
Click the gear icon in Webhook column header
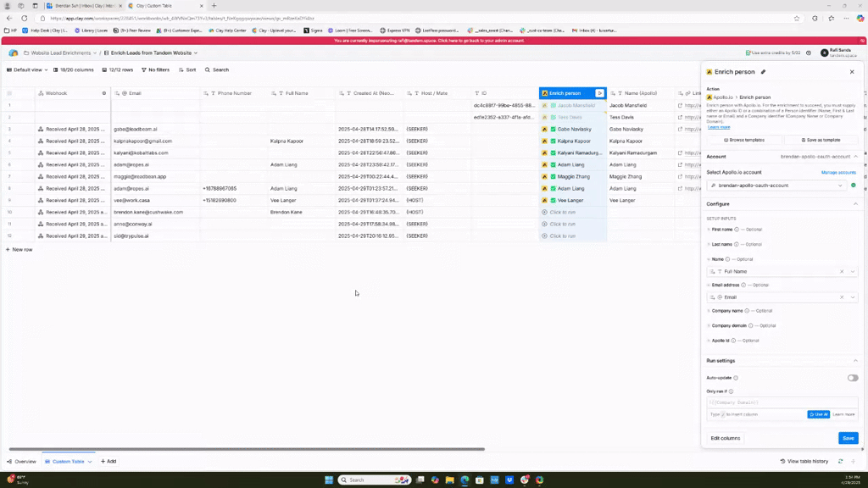[x=104, y=93]
